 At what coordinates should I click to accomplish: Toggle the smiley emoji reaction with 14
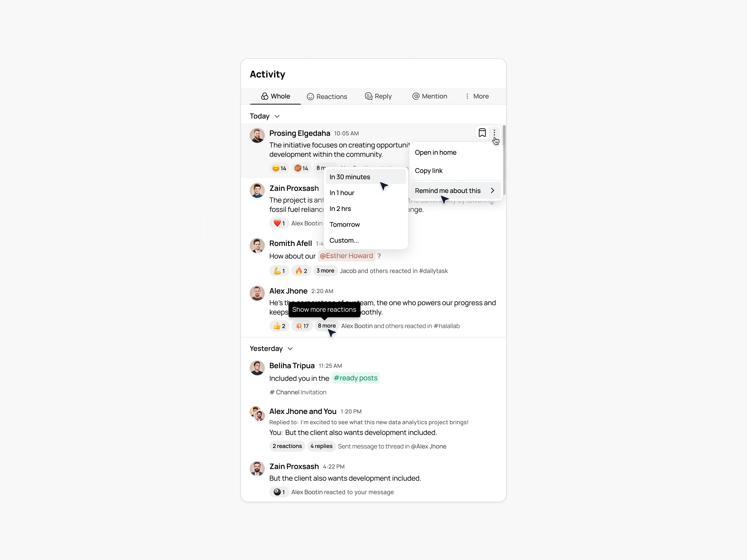tap(279, 168)
